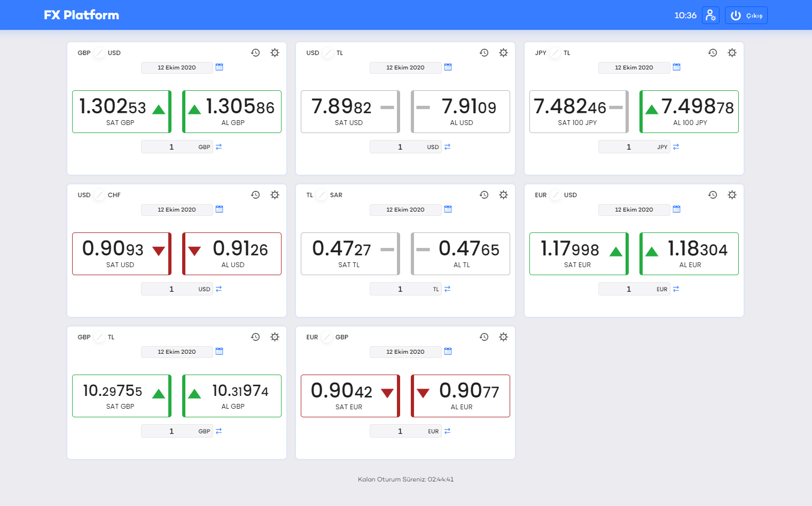This screenshot has height=506, width=812.
Task: Open rate history on TL/SAR card
Action: (484, 194)
